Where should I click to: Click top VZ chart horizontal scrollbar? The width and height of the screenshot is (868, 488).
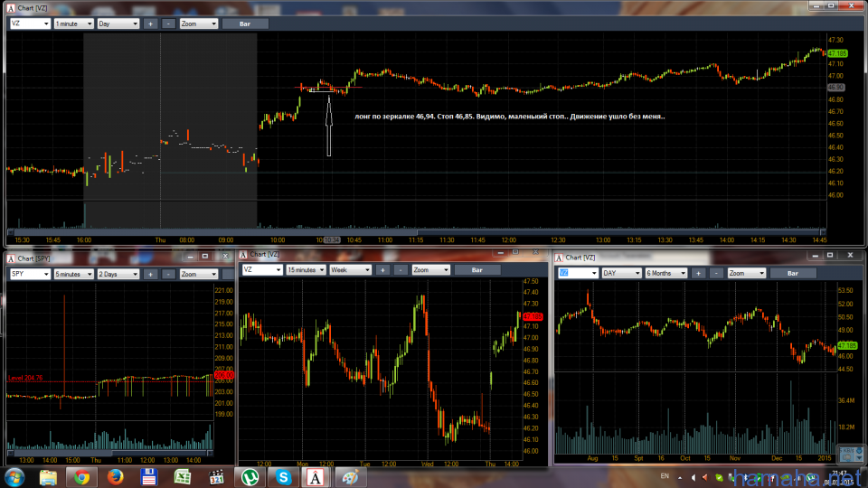pos(416,232)
